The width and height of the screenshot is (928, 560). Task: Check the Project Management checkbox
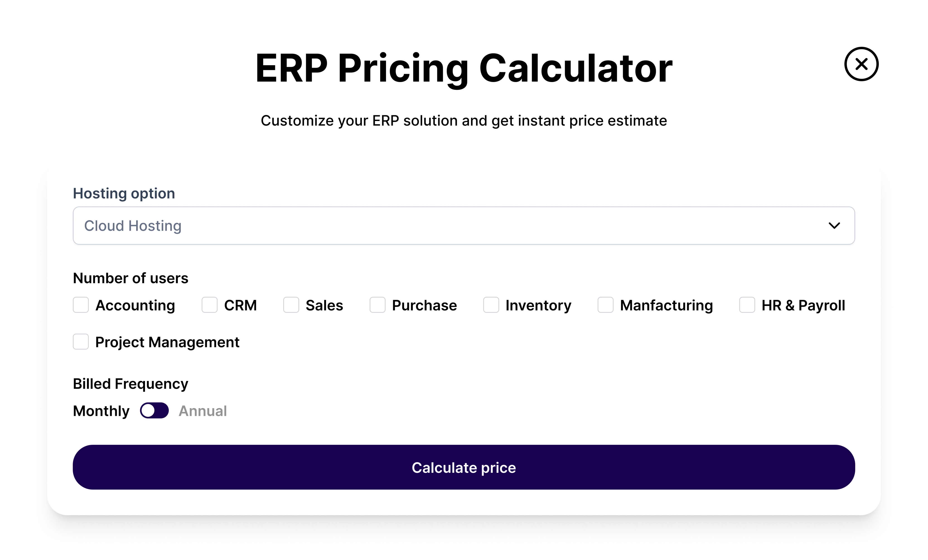tap(81, 342)
